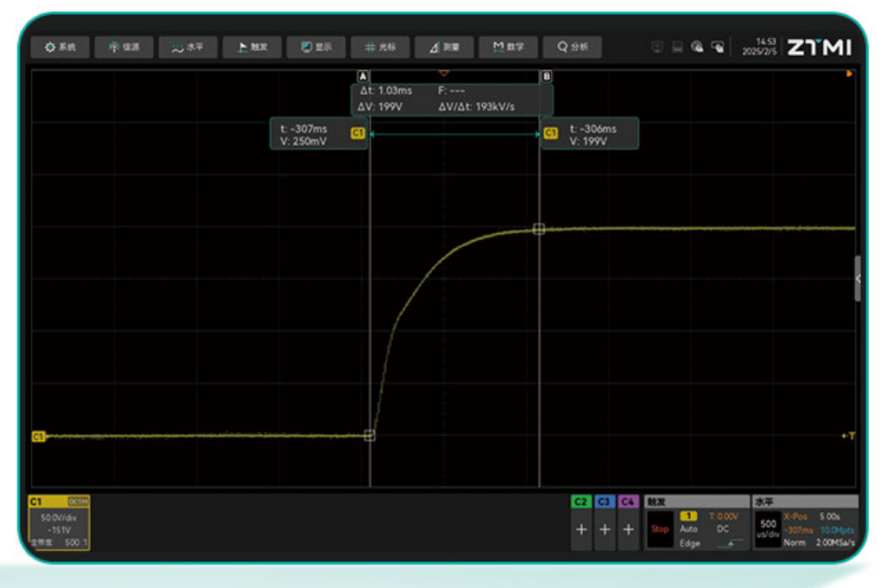Click the 10.0Mpts memory depth value

coord(837,530)
